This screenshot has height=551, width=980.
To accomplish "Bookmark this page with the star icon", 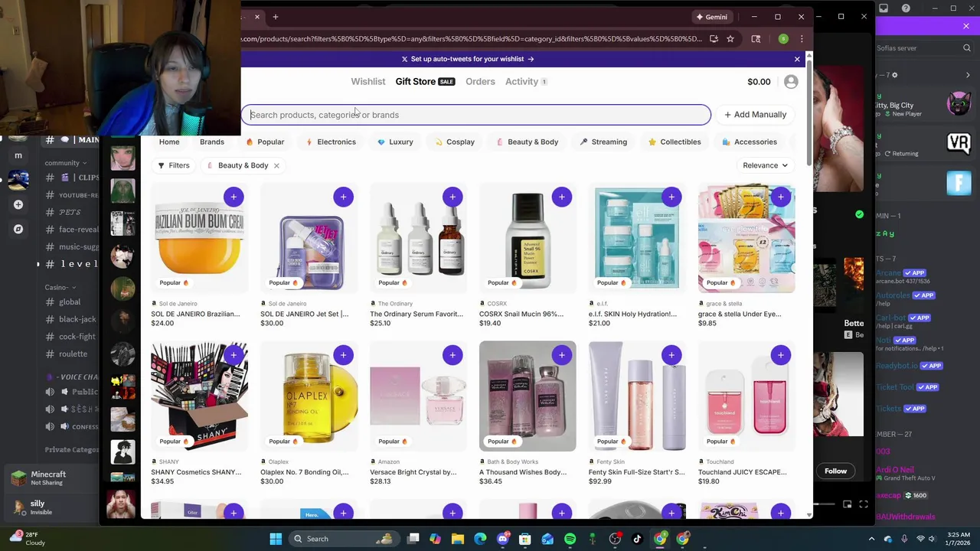I will click(x=730, y=39).
